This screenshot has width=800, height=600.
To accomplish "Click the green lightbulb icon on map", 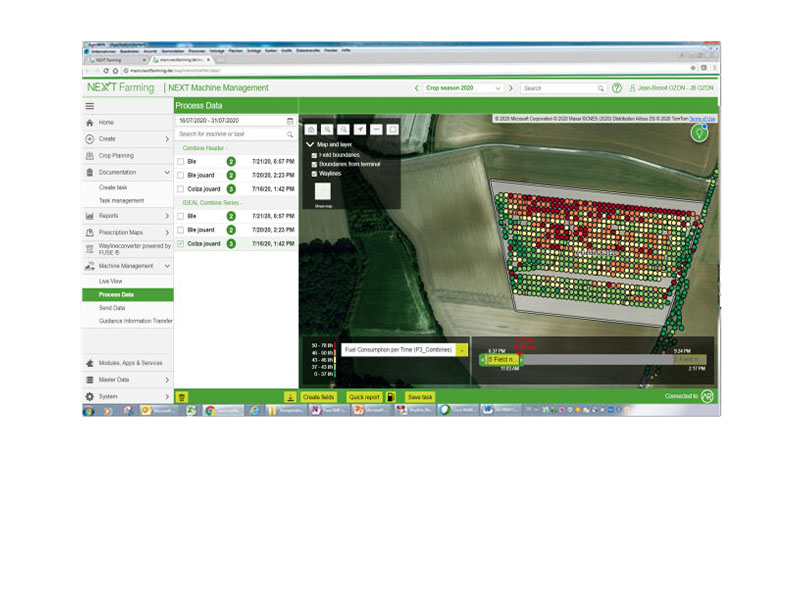I will click(699, 133).
